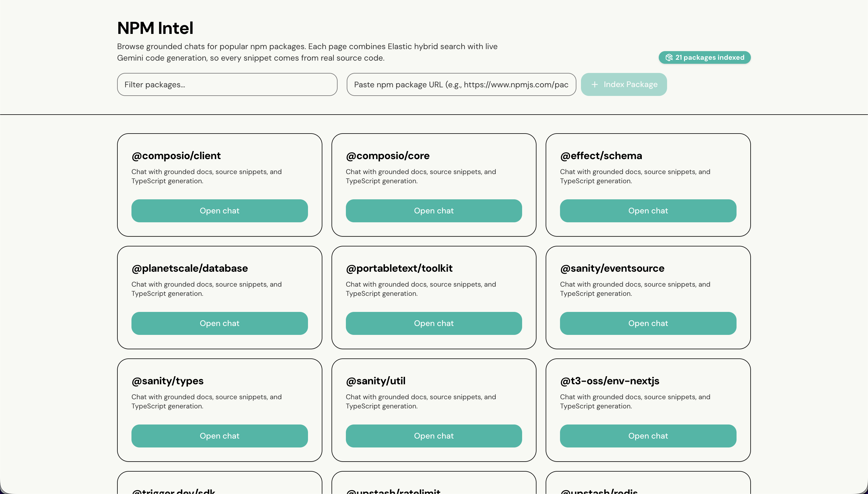The height and width of the screenshot is (494, 868).
Task: Open chat for @composio/core
Action: [434, 211]
